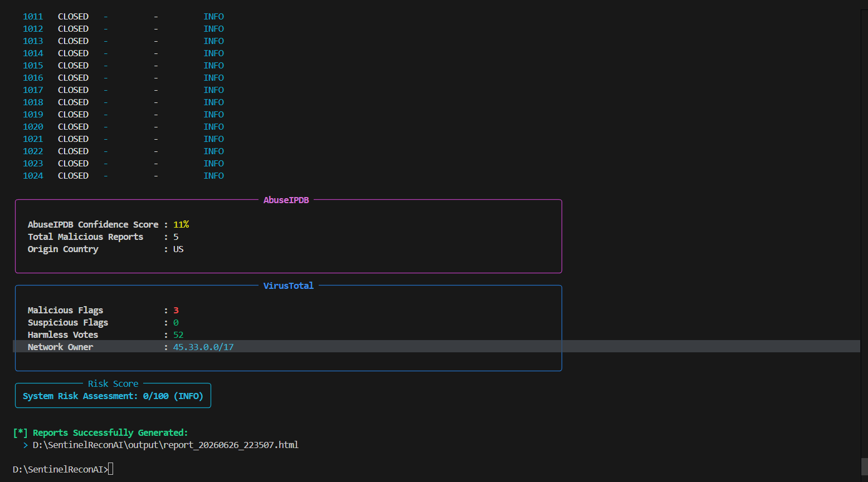Click port number 1016
Screen dimensions: 868x482
(33, 78)
